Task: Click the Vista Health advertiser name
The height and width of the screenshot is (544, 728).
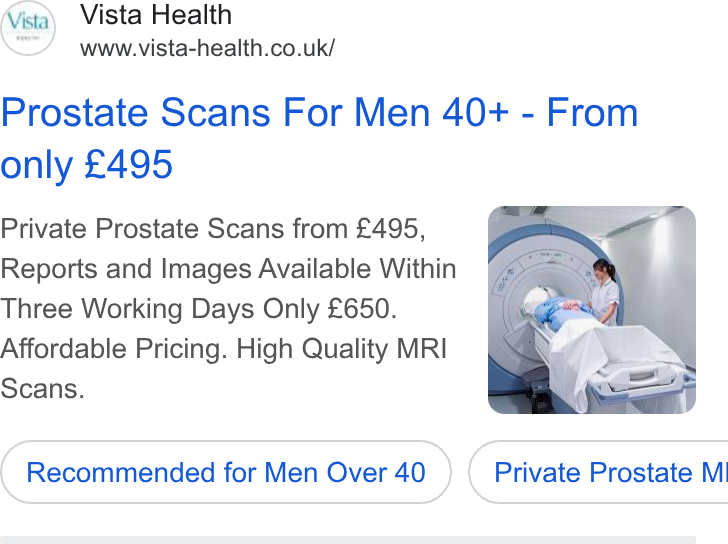Action: point(156,15)
